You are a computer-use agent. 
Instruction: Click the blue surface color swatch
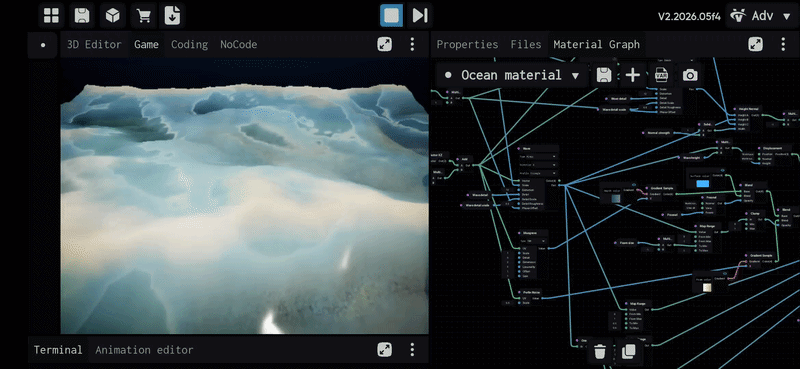coord(702,183)
